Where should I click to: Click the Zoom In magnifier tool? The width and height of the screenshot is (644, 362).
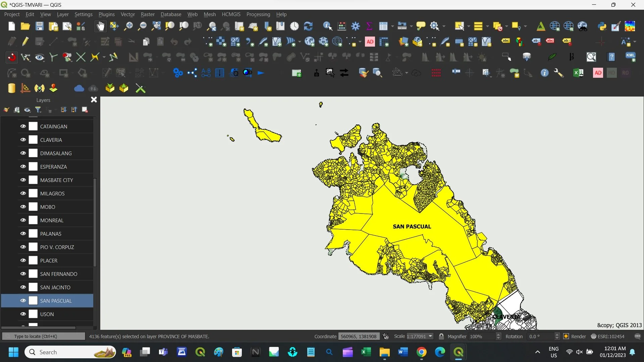click(x=128, y=26)
